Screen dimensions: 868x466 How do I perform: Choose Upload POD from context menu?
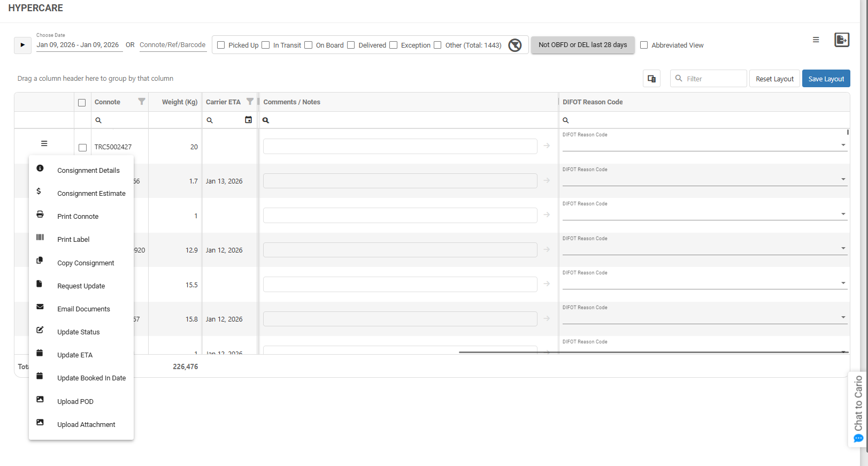75,402
